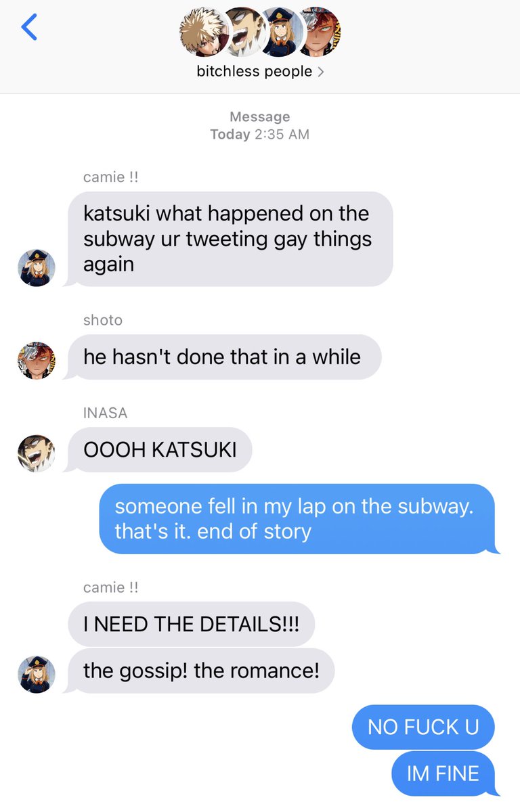Tap the blue back arrow
The image size is (520, 812).
pos(29,27)
